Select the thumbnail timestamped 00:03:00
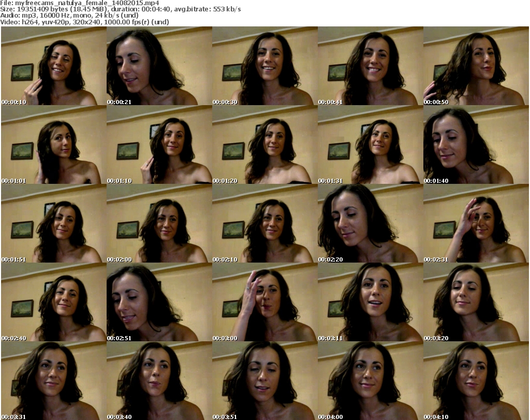Image resolution: width=530 pixels, height=420 pixels. pyautogui.click(x=265, y=302)
